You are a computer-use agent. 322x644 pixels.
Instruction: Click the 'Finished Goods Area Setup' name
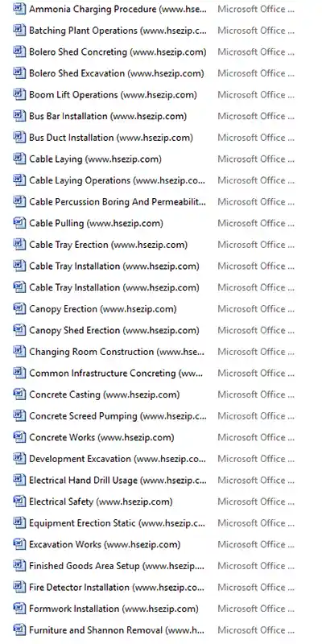point(117,566)
